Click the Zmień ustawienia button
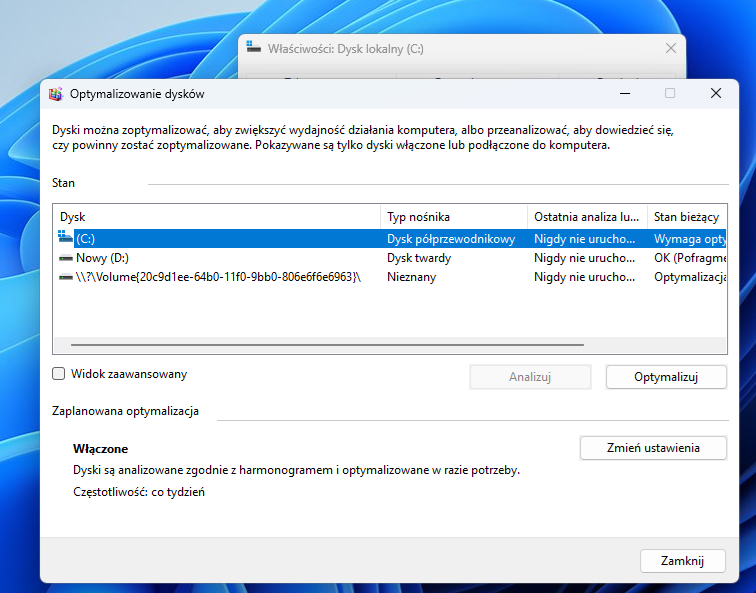The width and height of the screenshot is (756, 593). (653, 448)
